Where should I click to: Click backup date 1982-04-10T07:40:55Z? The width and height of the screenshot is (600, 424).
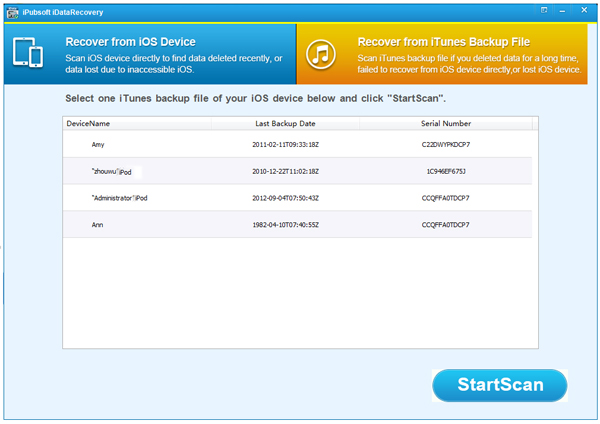[285, 225]
